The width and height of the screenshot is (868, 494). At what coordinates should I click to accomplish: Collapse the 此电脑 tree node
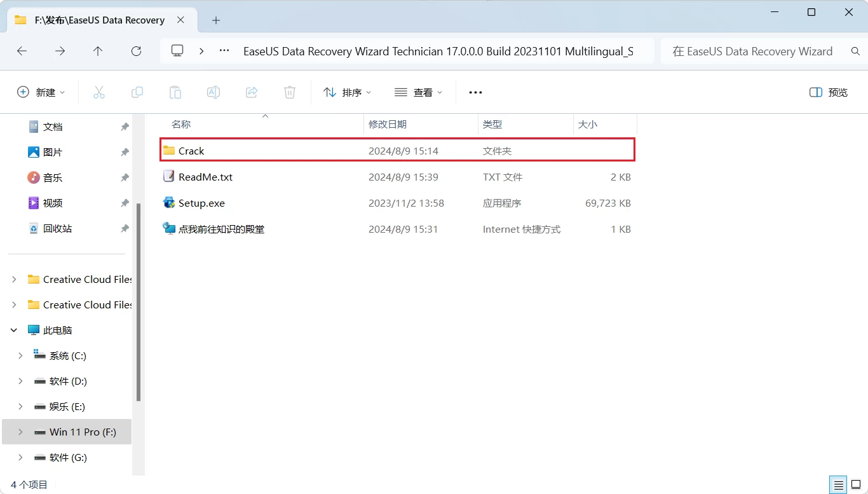(14, 330)
